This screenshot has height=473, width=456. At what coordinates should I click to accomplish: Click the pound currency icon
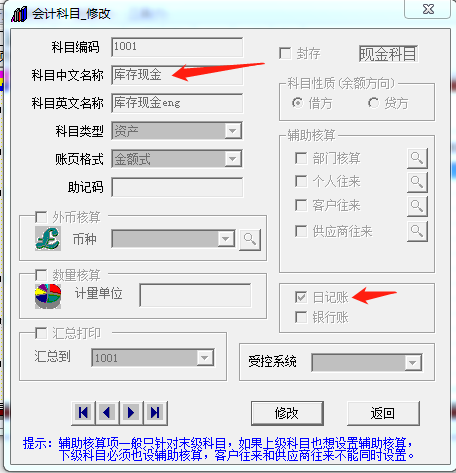click(x=48, y=239)
